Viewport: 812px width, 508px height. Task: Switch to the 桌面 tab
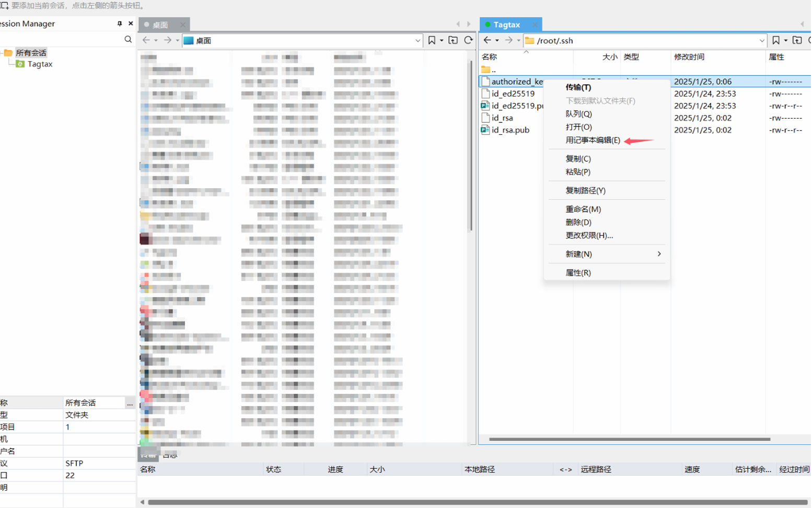(160, 25)
